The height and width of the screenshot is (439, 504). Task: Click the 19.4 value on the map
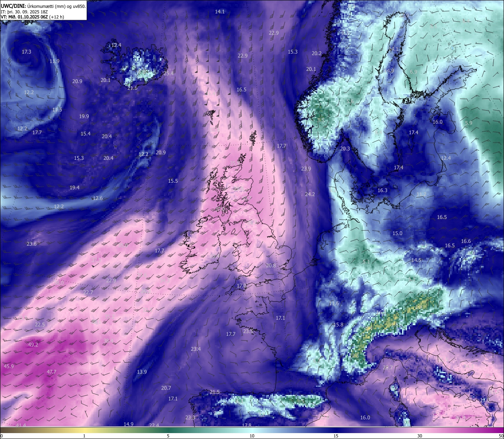74,187
